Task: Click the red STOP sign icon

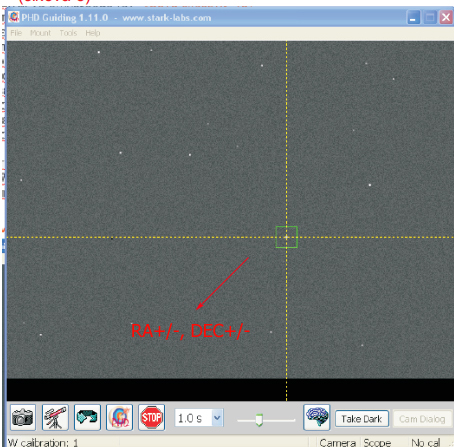Action: tap(151, 417)
